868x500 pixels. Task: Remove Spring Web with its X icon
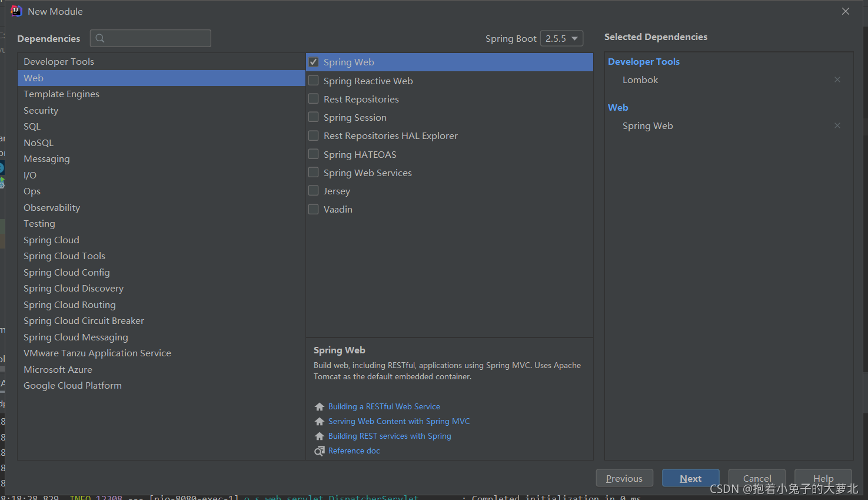837,125
